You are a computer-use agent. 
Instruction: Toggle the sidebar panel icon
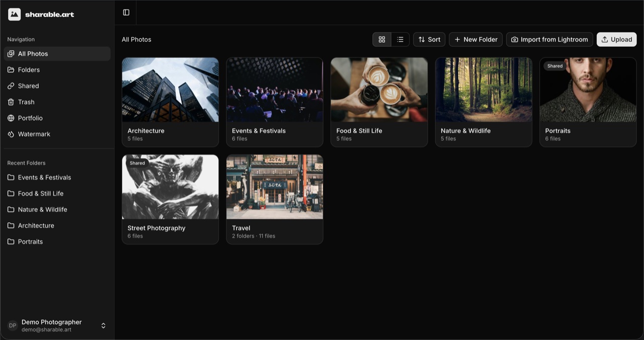point(126,13)
